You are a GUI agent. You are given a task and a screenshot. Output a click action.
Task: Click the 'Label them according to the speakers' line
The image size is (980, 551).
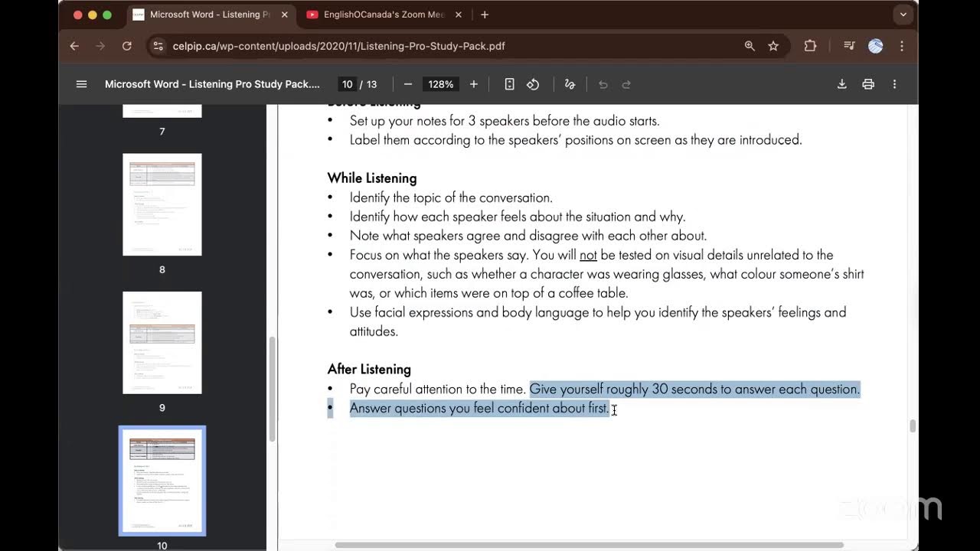(x=576, y=140)
